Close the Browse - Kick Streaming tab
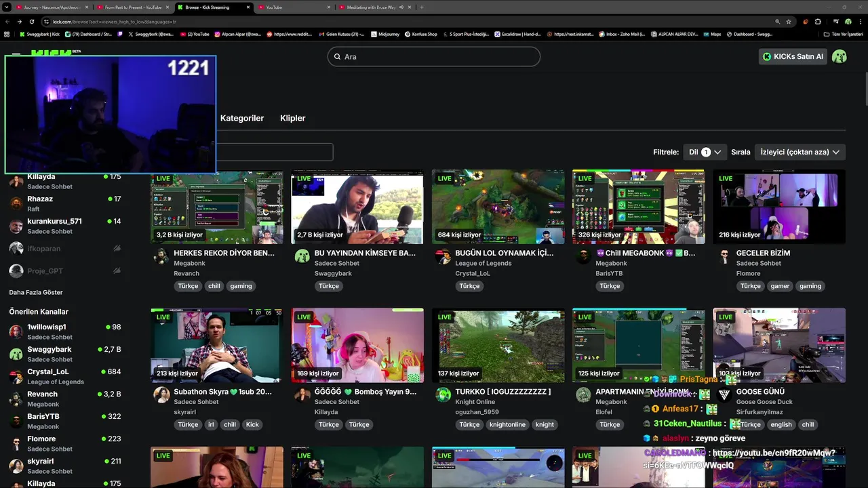 248,7
